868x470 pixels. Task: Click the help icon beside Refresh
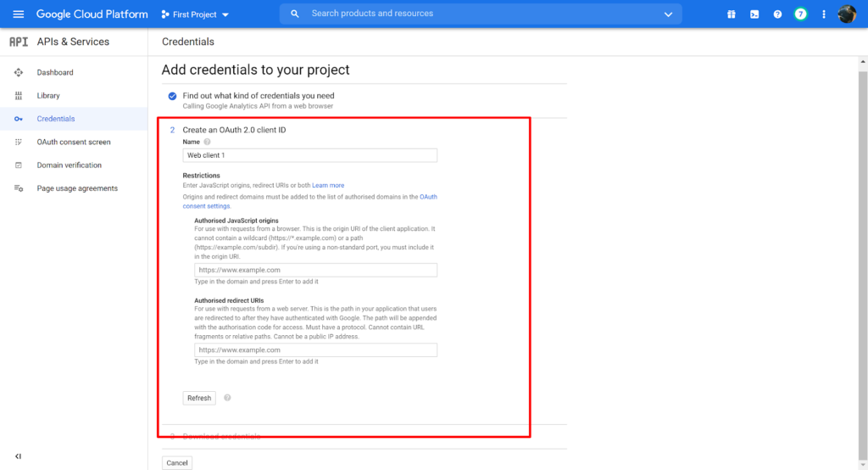pos(227,398)
